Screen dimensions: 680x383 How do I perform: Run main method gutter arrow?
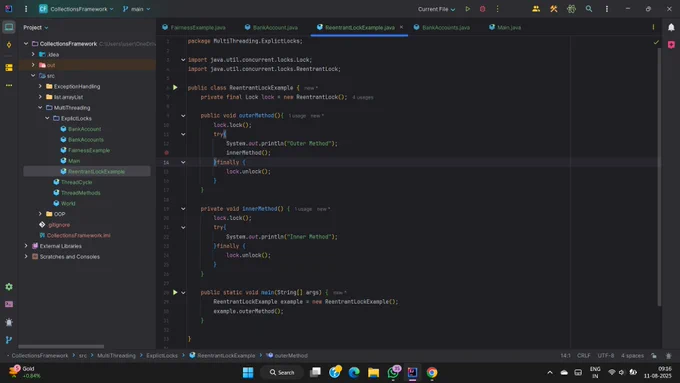175,292
